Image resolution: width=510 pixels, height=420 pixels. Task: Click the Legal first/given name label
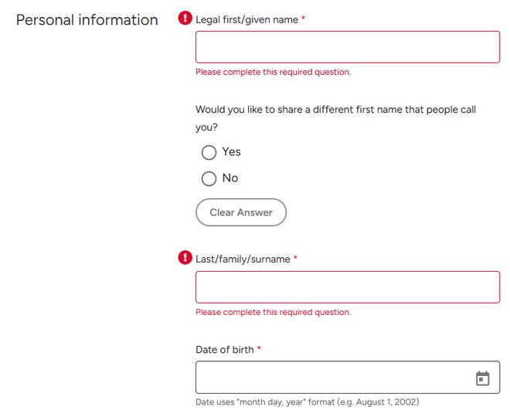coord(246,19)
